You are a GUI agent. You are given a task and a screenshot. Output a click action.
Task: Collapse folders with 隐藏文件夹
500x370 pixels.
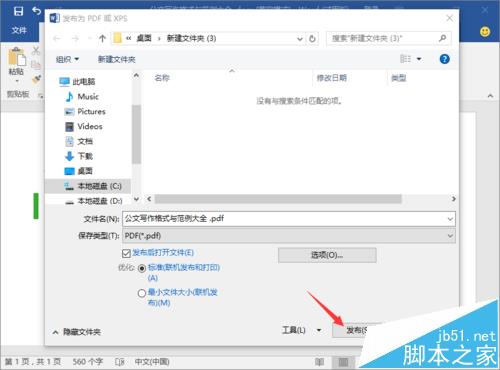tap(77, 332)
